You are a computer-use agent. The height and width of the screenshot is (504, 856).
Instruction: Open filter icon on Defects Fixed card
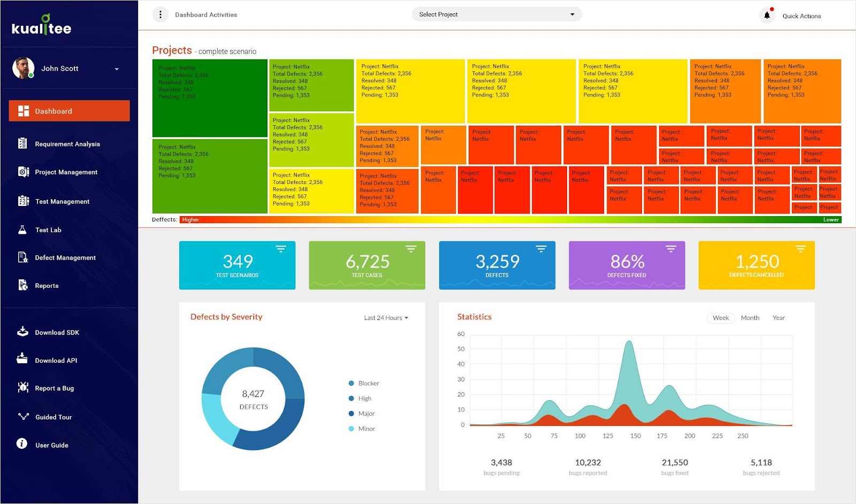click(x=671, y=249)
